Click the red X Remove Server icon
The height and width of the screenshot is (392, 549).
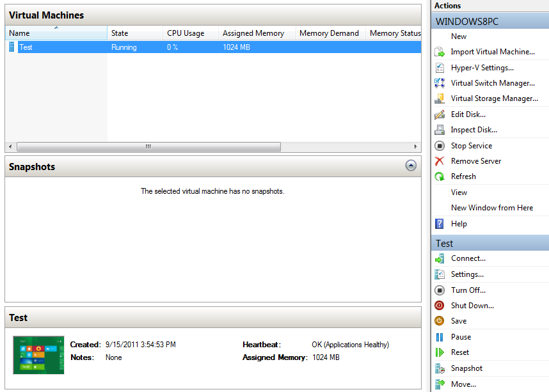point(440,161)
